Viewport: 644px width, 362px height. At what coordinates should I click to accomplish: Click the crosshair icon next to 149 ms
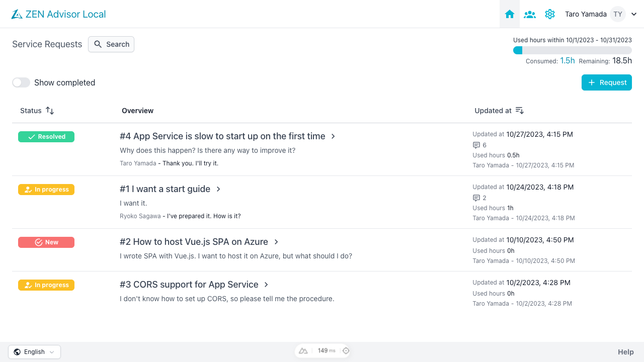click(346, 350)
